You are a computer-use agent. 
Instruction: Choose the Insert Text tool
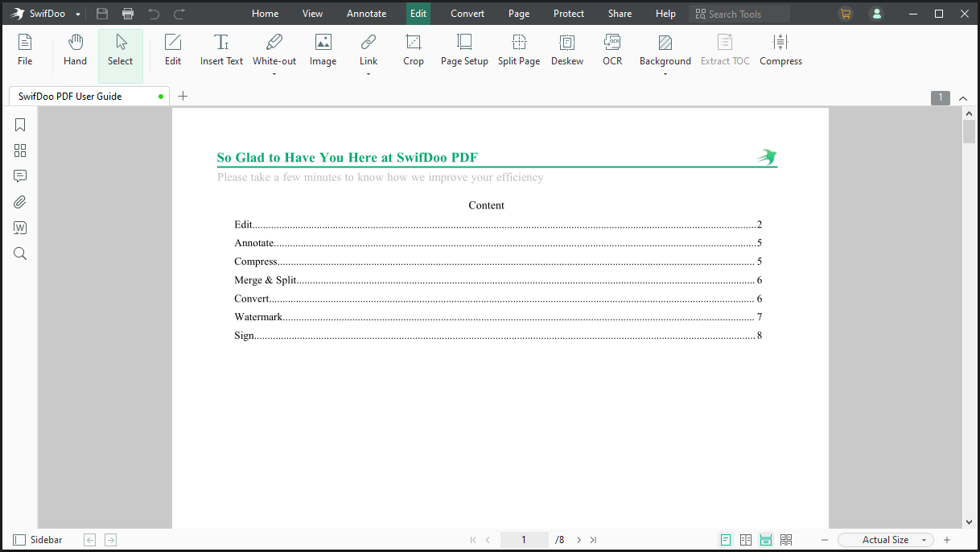(x=221, y=50)
